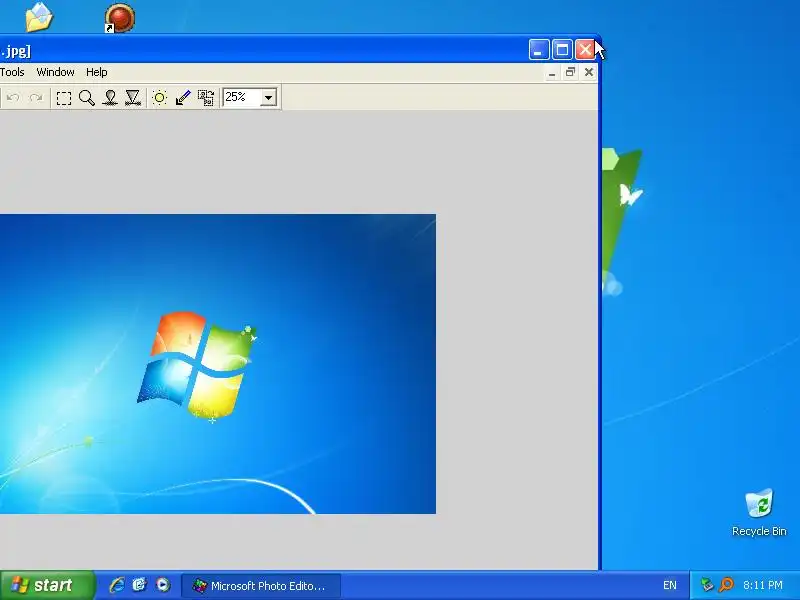Click the 8:11 PM clock
Viewport: 800px width, 600px height.
[763, 585]
